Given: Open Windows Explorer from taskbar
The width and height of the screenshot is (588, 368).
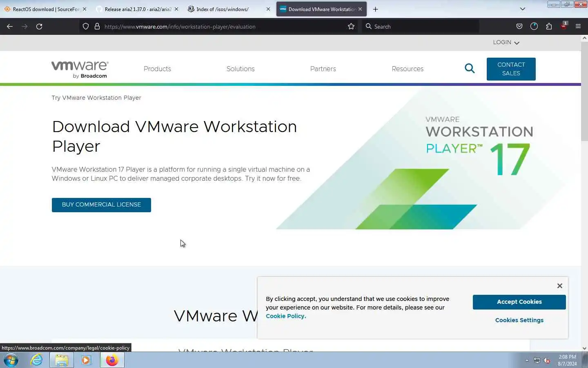Looking at the screenshot, I should pos(62,360).
